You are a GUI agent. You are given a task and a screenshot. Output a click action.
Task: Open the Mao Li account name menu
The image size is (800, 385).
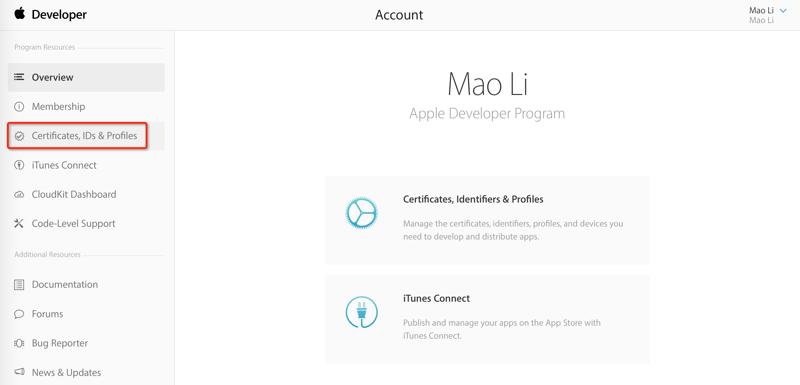761,10
